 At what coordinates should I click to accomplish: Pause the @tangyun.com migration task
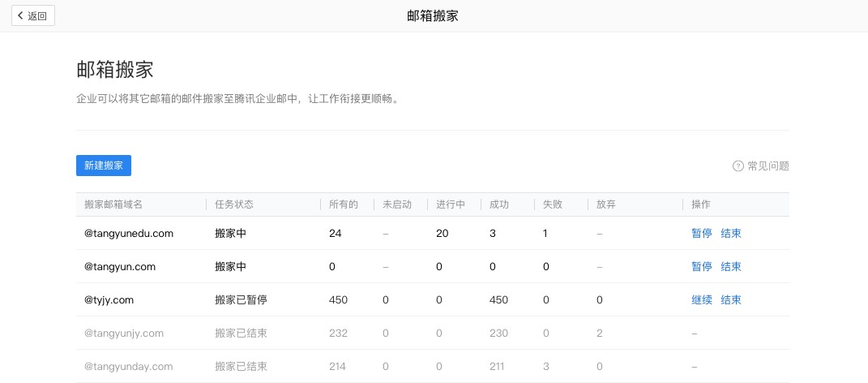(x=702, y=266)
